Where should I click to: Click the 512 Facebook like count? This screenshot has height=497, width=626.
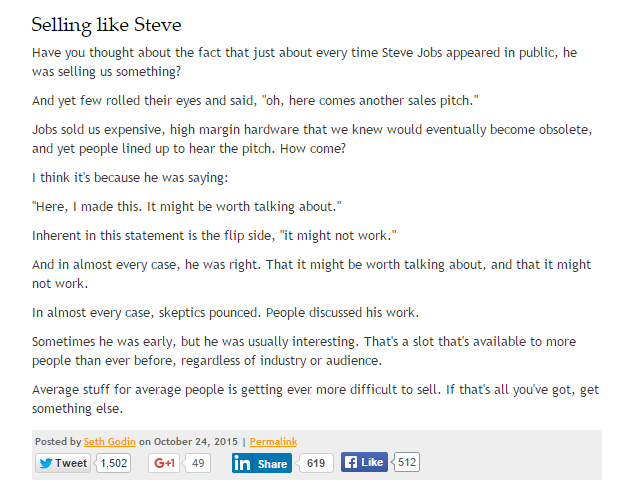pyautogui.click(x=407, y=462)
